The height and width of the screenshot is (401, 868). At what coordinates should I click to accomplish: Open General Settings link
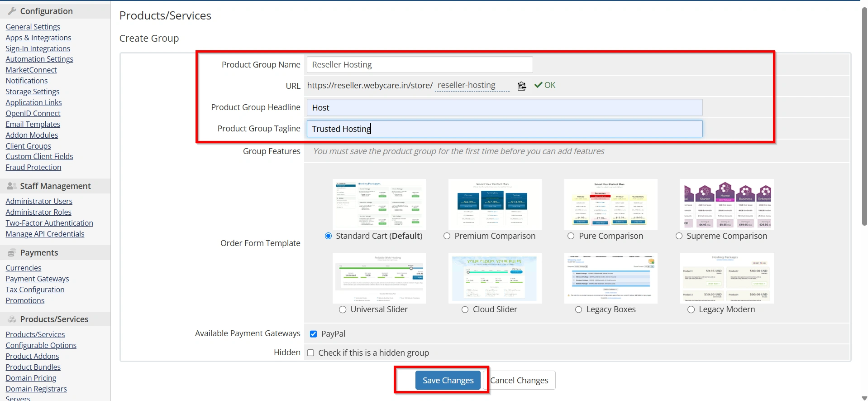pyautogui.click(x=33, y=27)
